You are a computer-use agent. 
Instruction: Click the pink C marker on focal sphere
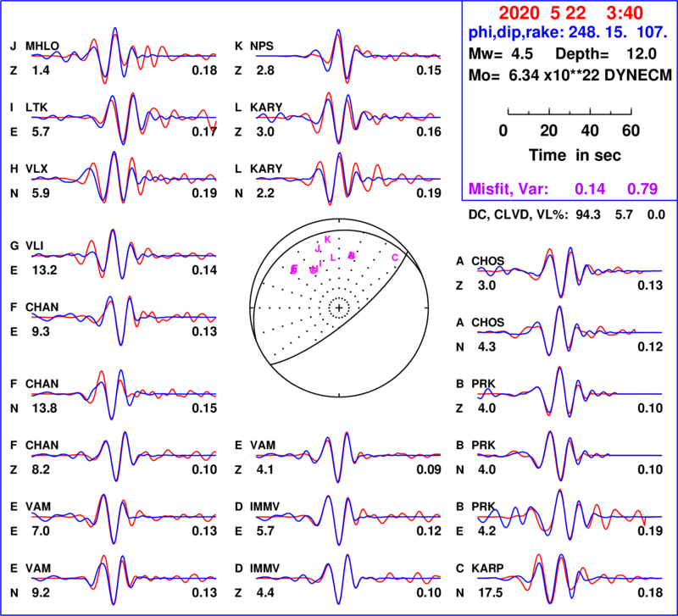coord(395,258)
